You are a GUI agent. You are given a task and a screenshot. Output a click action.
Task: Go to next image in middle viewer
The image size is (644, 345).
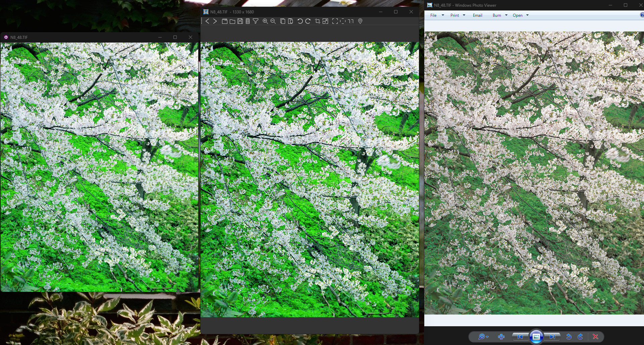click(x=215, y=21)
